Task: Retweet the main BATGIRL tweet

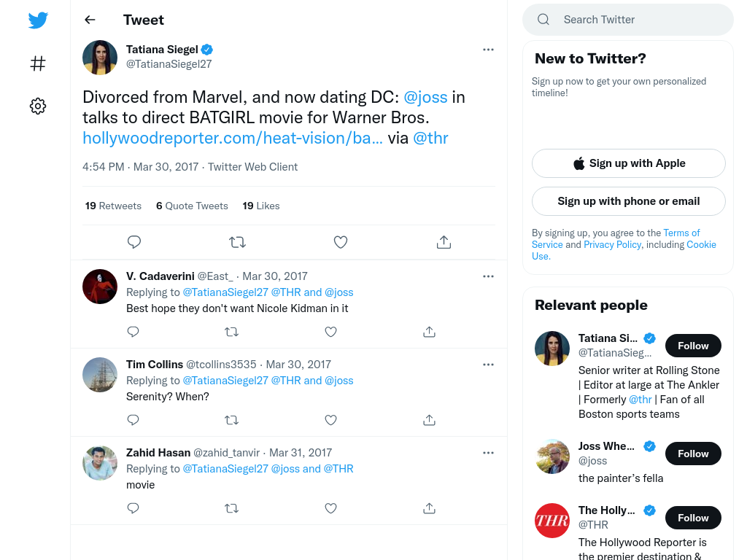Action: pyautogui.click(x=237, y=242)
